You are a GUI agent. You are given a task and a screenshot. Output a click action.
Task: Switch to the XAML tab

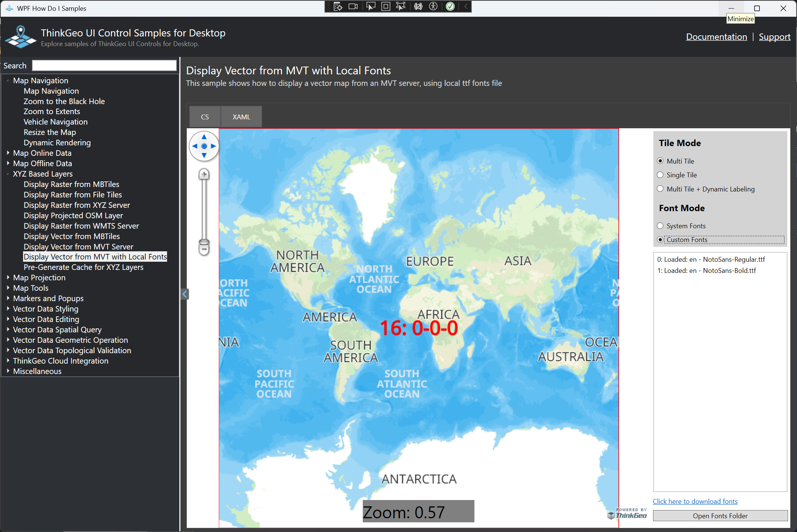click(241, 117)
